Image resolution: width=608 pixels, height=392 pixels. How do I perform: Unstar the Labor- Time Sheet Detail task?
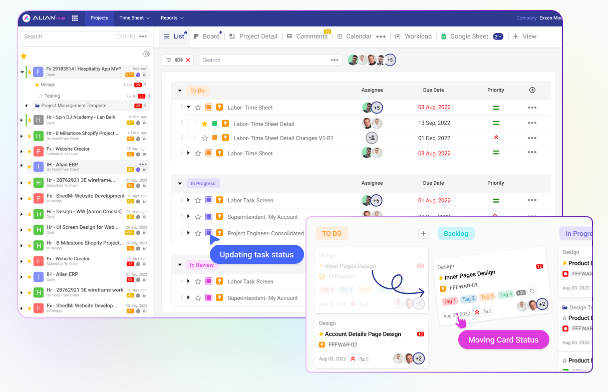[x=204, y=124]
